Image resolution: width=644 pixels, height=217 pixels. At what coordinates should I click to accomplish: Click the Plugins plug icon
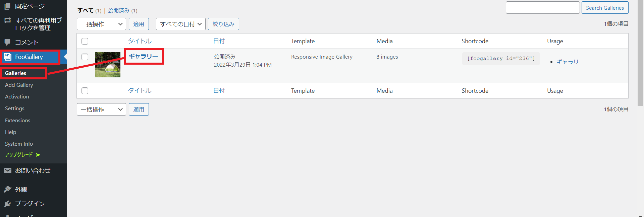[7, 204]
